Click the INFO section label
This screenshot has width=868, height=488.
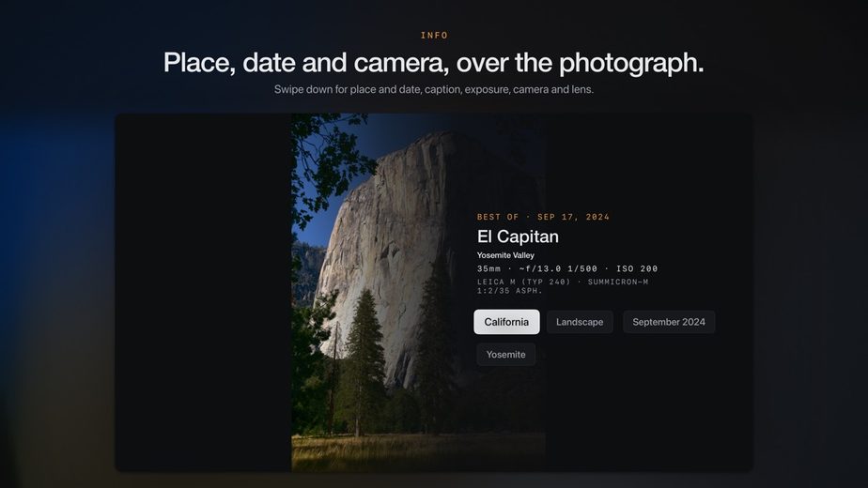coord(434,36)
